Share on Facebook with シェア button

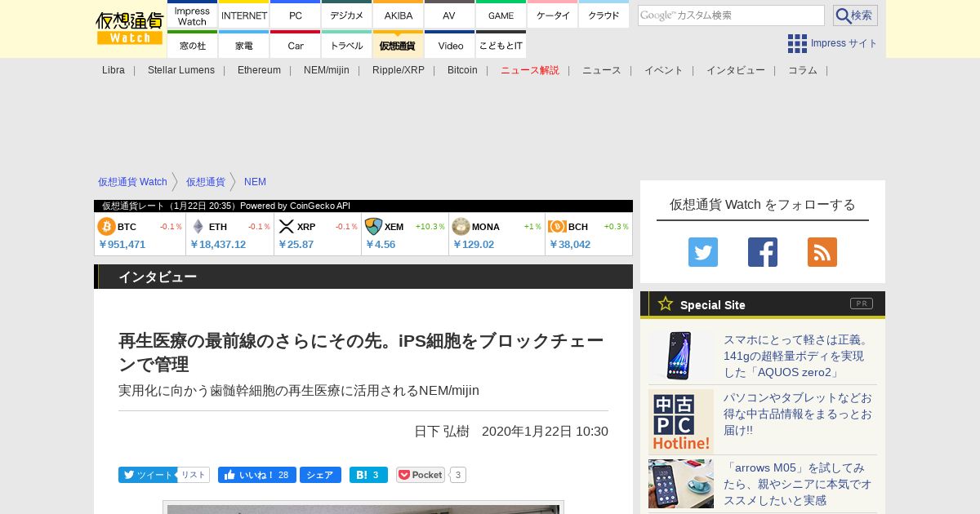(320, 475)
